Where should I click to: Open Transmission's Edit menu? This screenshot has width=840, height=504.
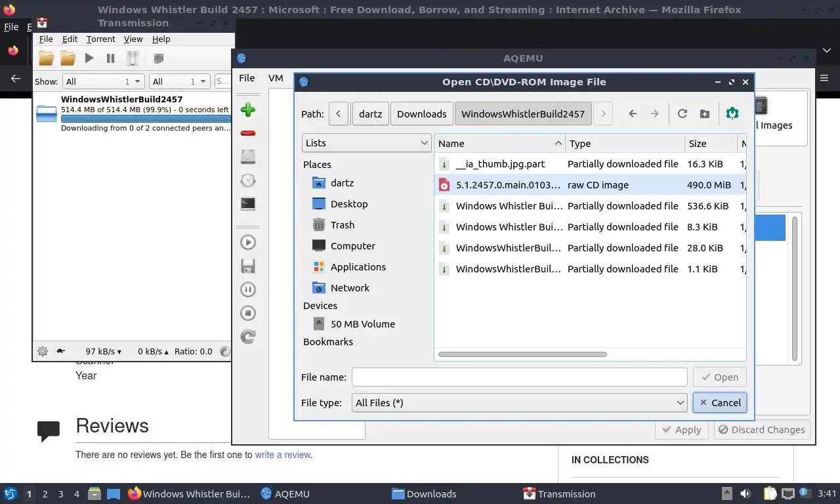click(70, 39)
